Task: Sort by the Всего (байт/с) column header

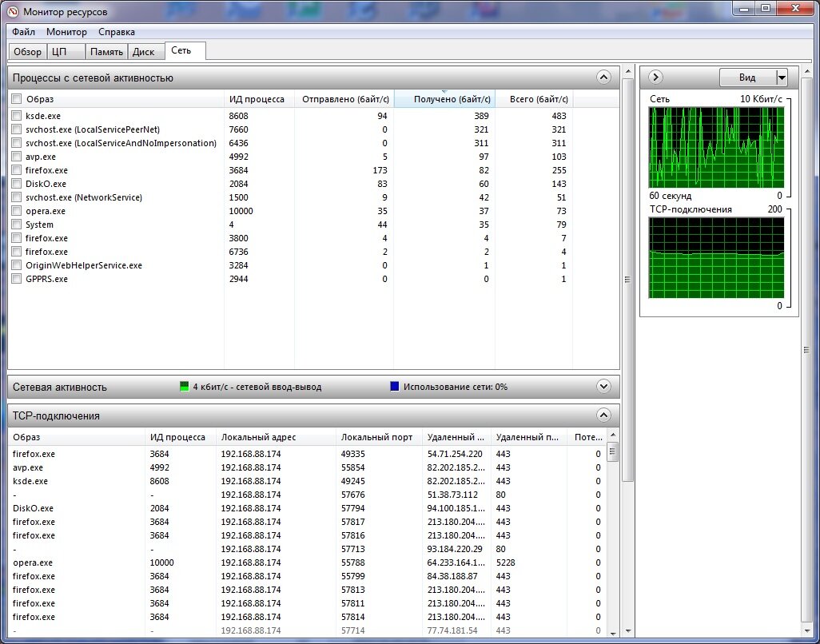Action: click(x=533, y=99)
